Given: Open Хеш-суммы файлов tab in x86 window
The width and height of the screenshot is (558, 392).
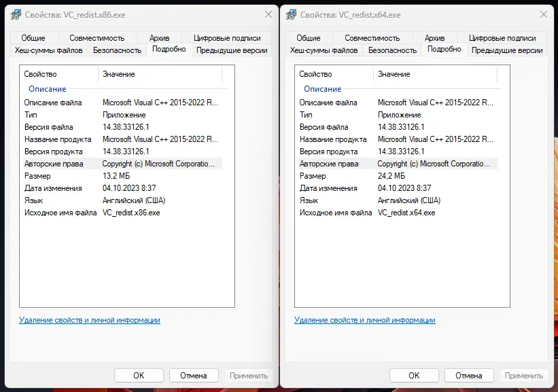Looking at the screenshot, I should tap(49, 50).
